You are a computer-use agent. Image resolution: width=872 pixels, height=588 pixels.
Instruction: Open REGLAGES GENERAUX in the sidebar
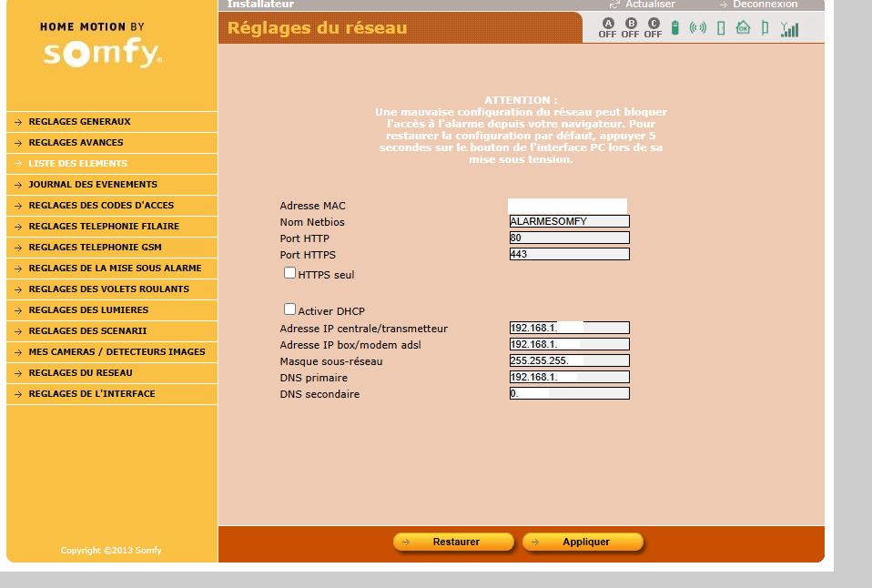pos(79,122)
